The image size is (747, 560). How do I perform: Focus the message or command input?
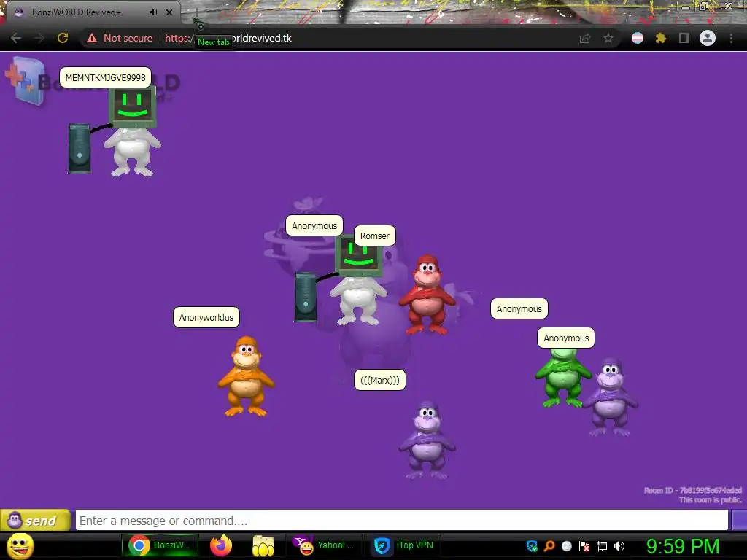pos(402,520)
